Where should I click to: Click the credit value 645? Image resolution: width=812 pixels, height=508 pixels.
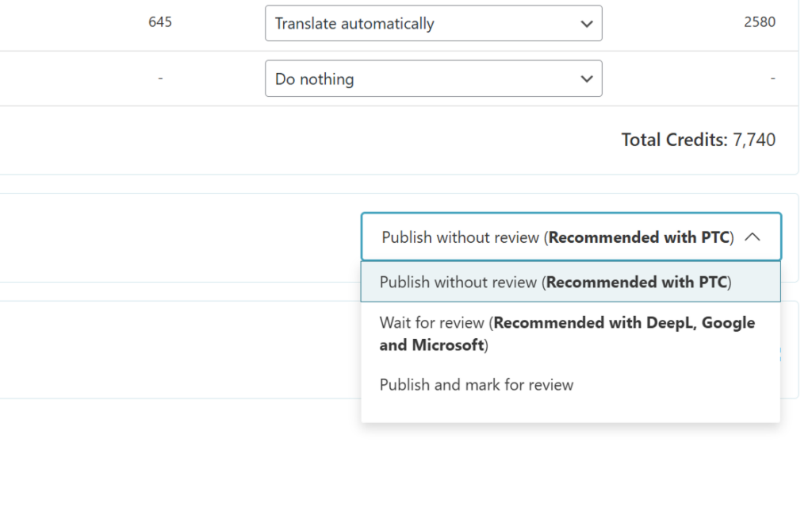click(x=160, y=22)
